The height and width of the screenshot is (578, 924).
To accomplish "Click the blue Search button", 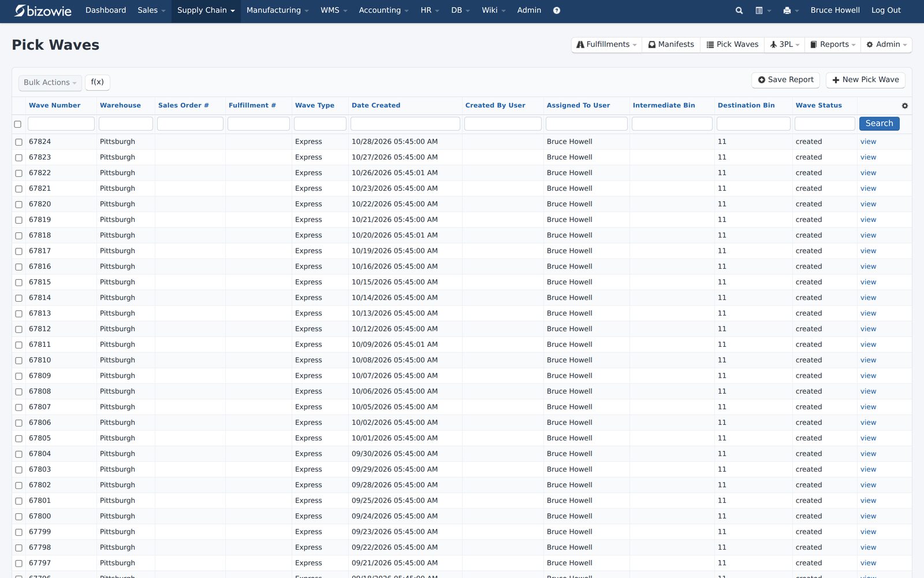I will point(879,124).
